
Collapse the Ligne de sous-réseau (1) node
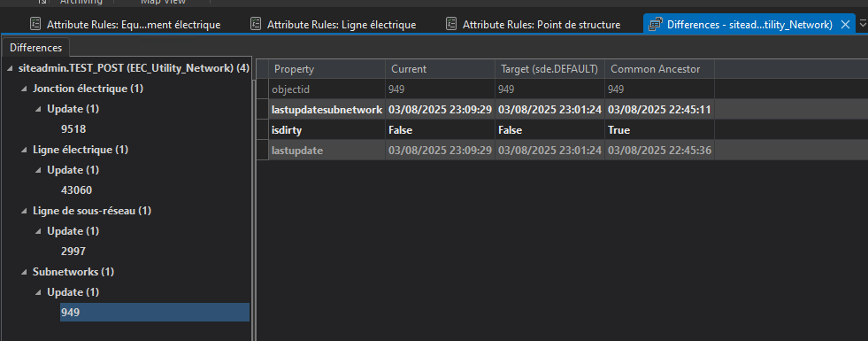coord(24,212)
